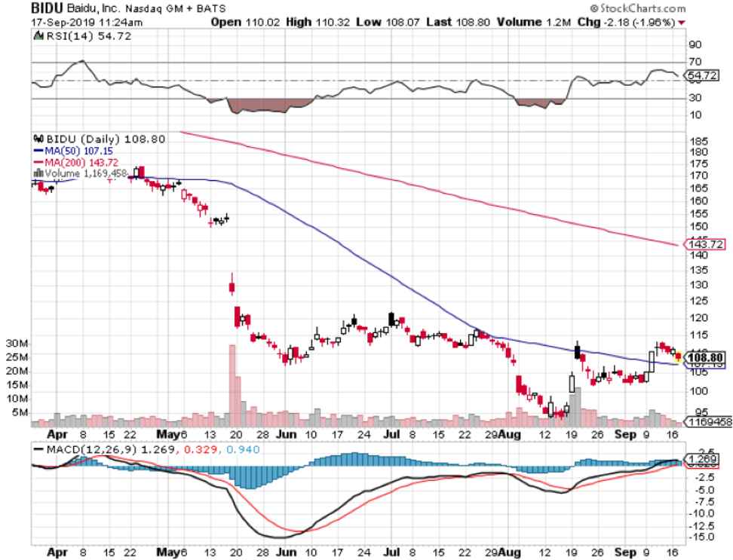The width and height of the screenshot is (733, 560).
Task: Click the 'BIDU (Daily) 108.80' legend label
Action: [x=106, y=139]
